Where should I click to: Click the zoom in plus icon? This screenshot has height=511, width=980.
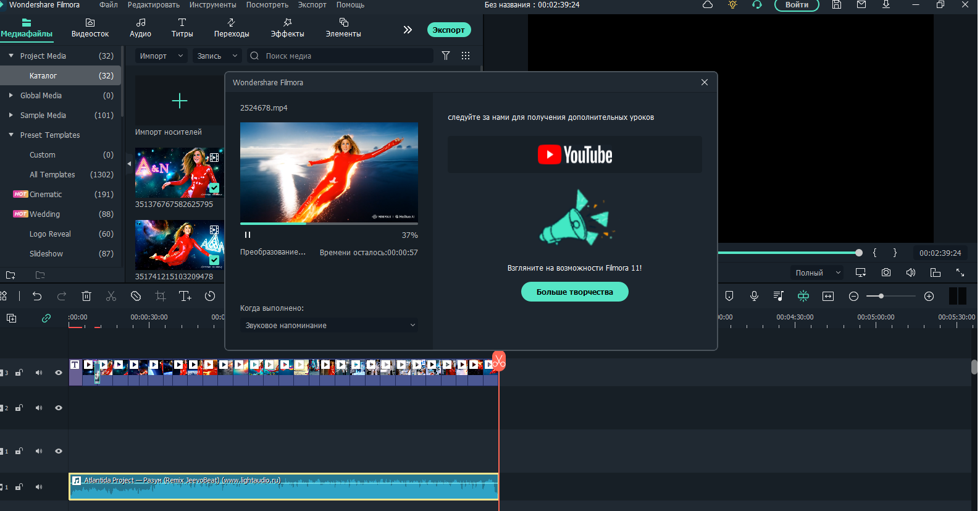(929, 297)
